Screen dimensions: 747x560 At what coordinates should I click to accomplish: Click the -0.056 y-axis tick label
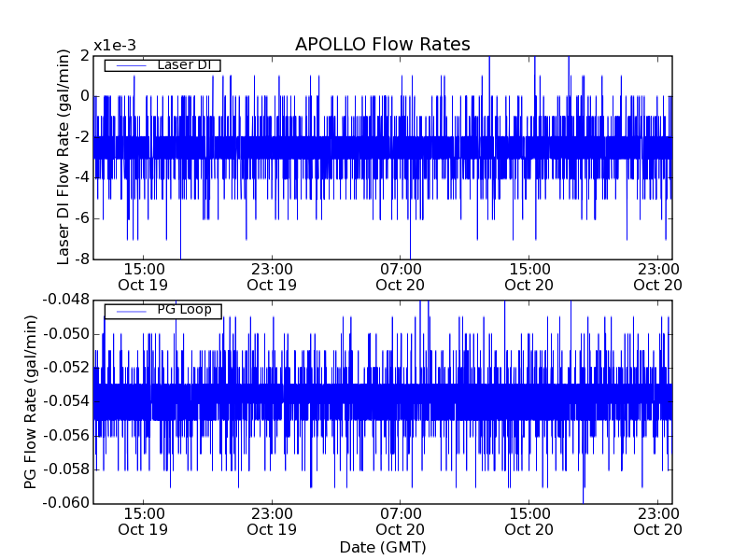(x=65, y=435)
